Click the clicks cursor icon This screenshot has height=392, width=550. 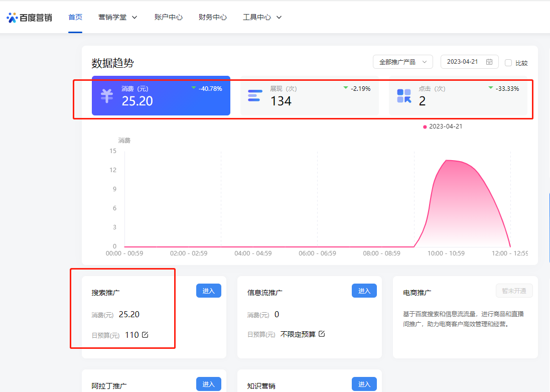tap(404, 95)
